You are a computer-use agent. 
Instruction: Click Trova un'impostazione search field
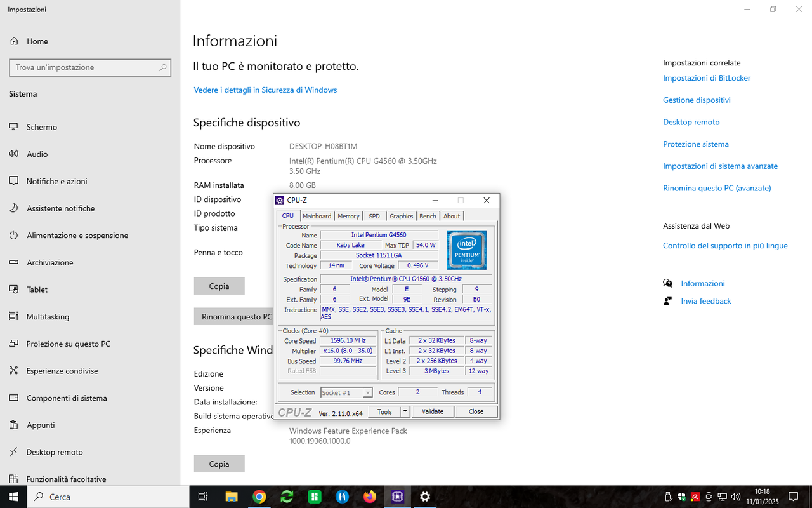tap(90, 67)
